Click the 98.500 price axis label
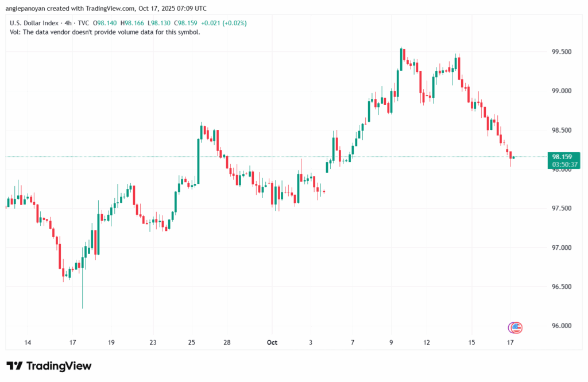This screenshot has height=382, width=588. (561, 130)
